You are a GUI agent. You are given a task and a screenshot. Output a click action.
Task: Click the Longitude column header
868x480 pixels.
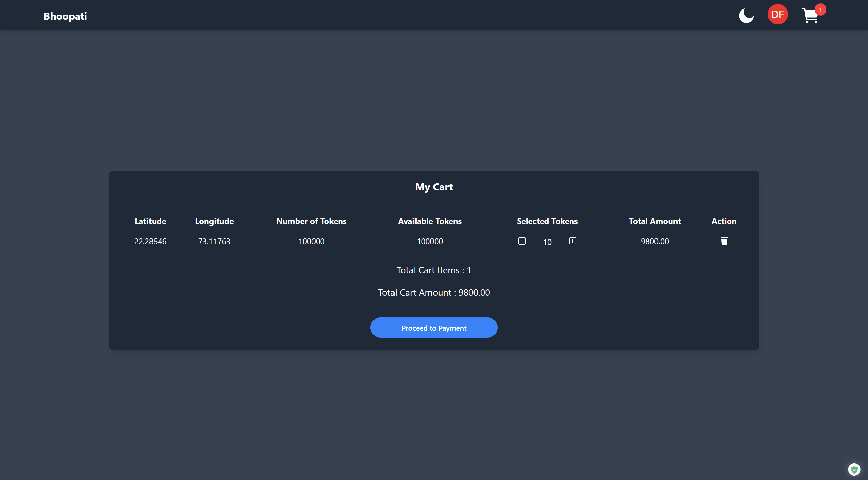214,221
